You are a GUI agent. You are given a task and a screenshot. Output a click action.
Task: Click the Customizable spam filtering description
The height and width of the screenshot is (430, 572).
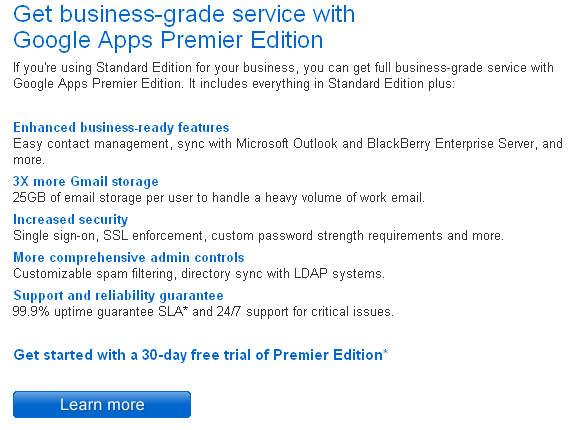click(x=199, y=274)
